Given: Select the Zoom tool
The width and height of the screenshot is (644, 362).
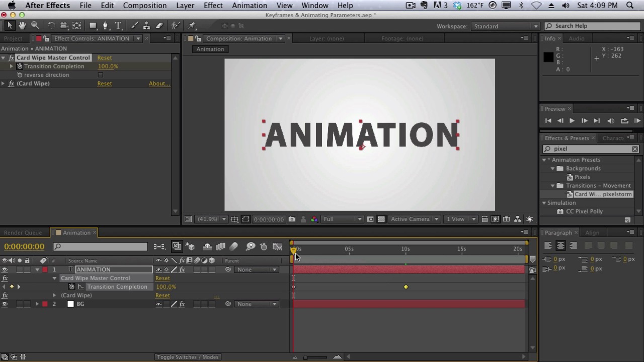Looking at the screenshot, I should click(x=35, y=26).
